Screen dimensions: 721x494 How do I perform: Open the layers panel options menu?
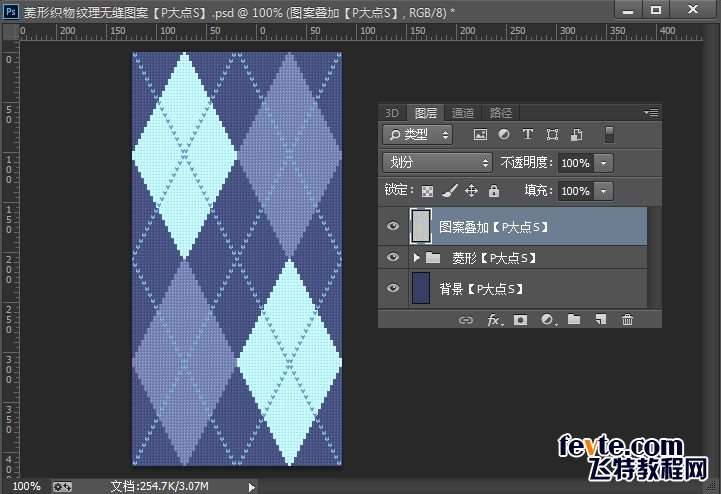[x=651, y=113]
